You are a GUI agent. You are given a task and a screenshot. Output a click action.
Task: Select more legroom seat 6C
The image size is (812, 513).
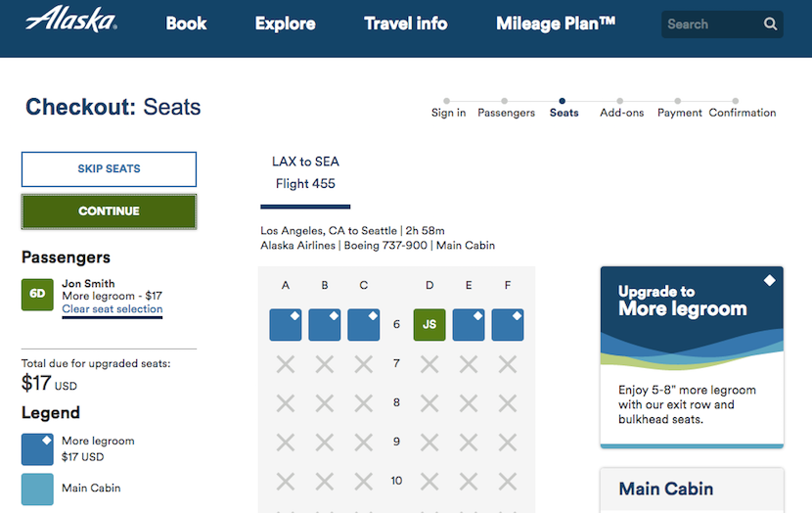pos(364,325)
